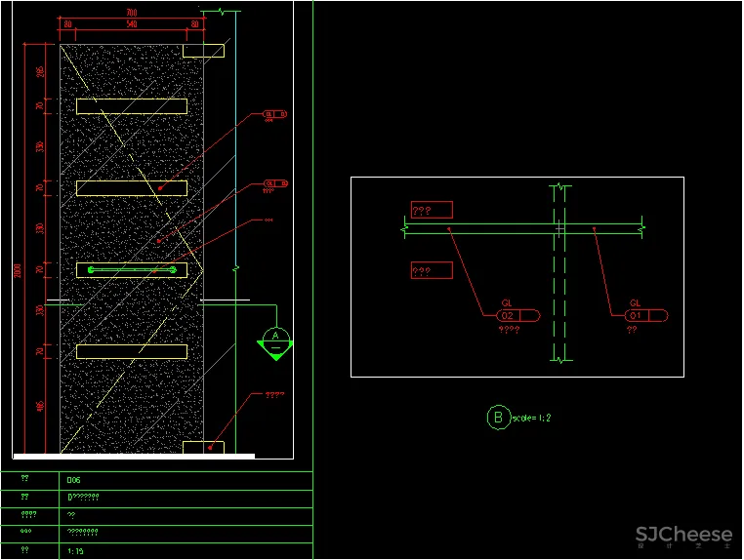Click the crosshair at the glass intersection

click(x=559, y=229)
